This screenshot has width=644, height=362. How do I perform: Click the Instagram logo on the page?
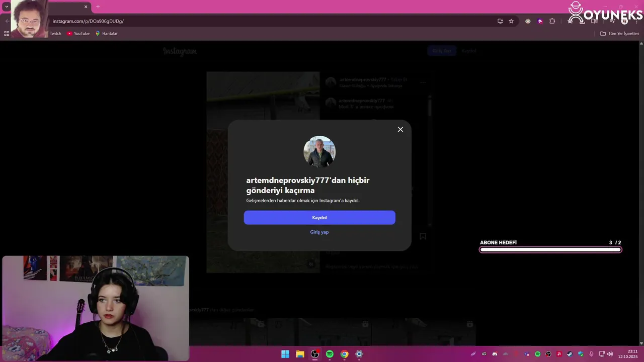point(180,51)
